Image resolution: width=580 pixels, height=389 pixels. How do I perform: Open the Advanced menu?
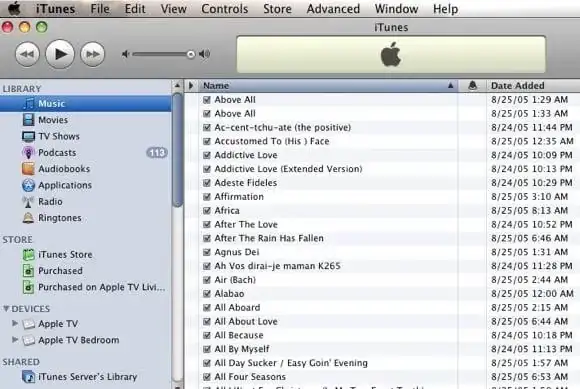click(x=333, y=9)
